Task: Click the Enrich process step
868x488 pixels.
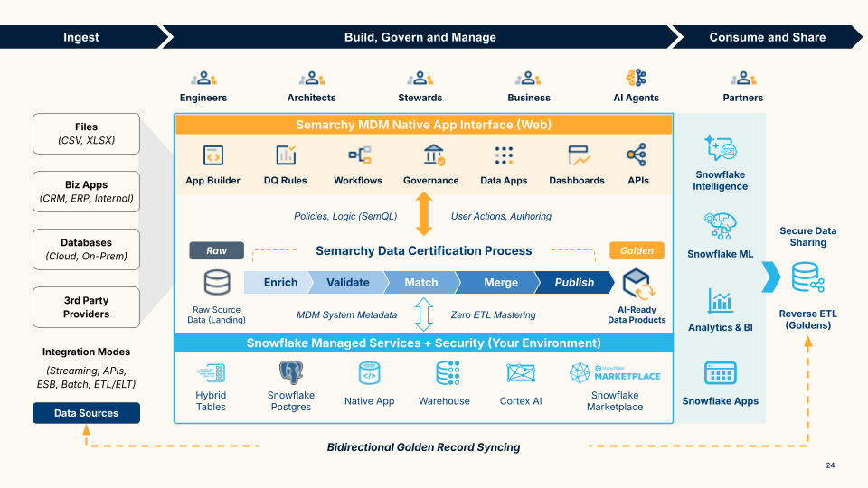Action: [x=278, y=282]
